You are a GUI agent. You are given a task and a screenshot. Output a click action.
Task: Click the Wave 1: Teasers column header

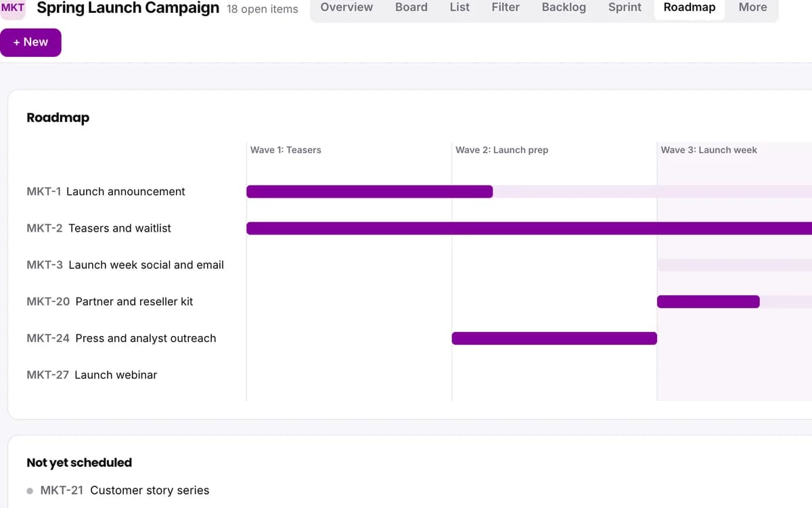(x=286, y=150)
